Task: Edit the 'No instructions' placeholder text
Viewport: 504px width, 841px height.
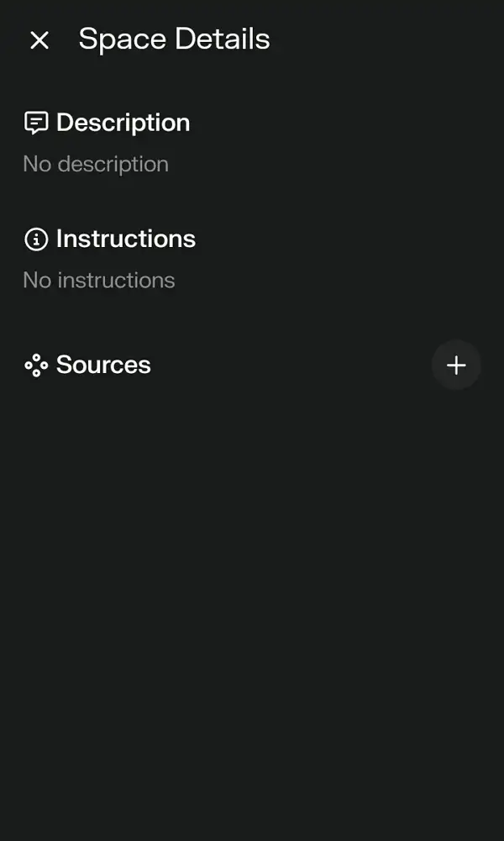Action: tap(99, 280)
